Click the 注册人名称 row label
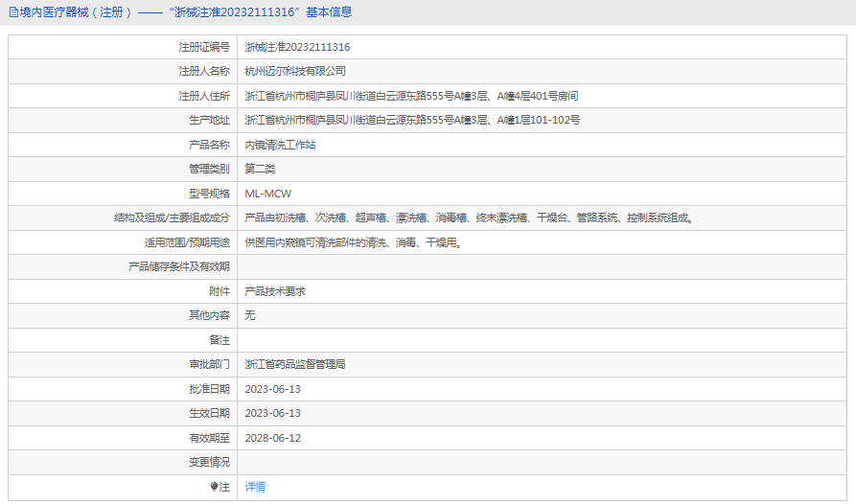The width and height of the screenshot is (856, 504). tap(204, 71)
